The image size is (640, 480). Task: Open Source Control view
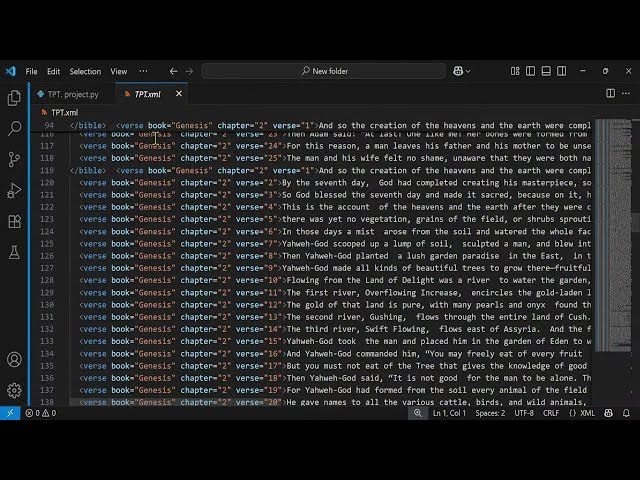14,159
